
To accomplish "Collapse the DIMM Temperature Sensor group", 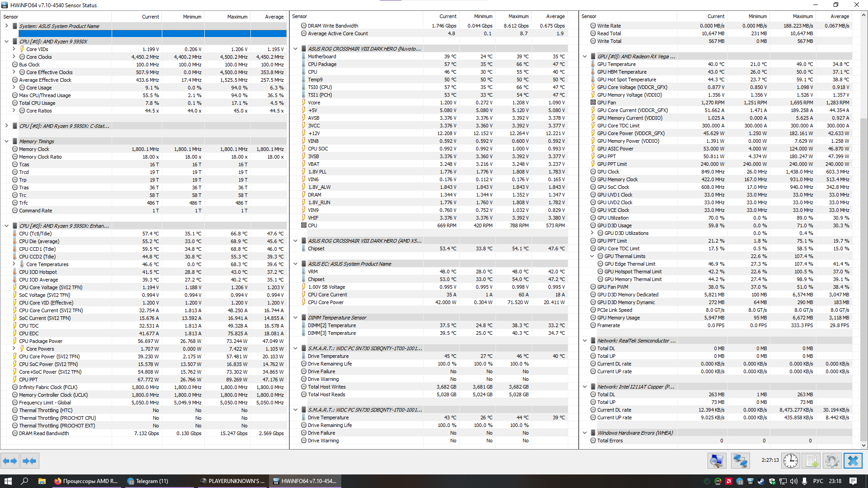I will [x=295, y=318].
